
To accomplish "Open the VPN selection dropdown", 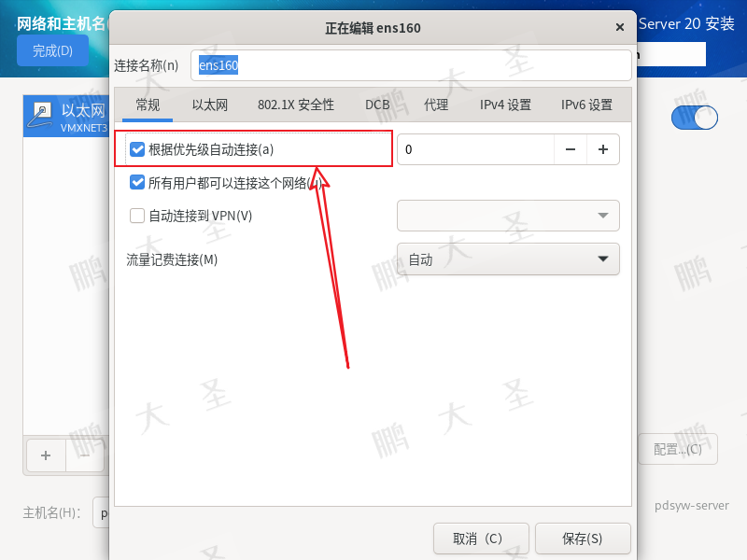I will [x=508, y=216].
